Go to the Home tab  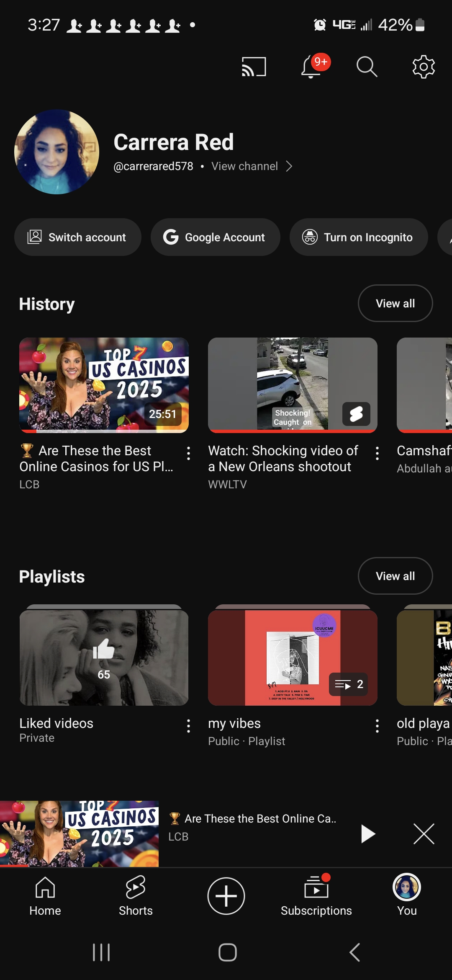(x=45, y=896)
